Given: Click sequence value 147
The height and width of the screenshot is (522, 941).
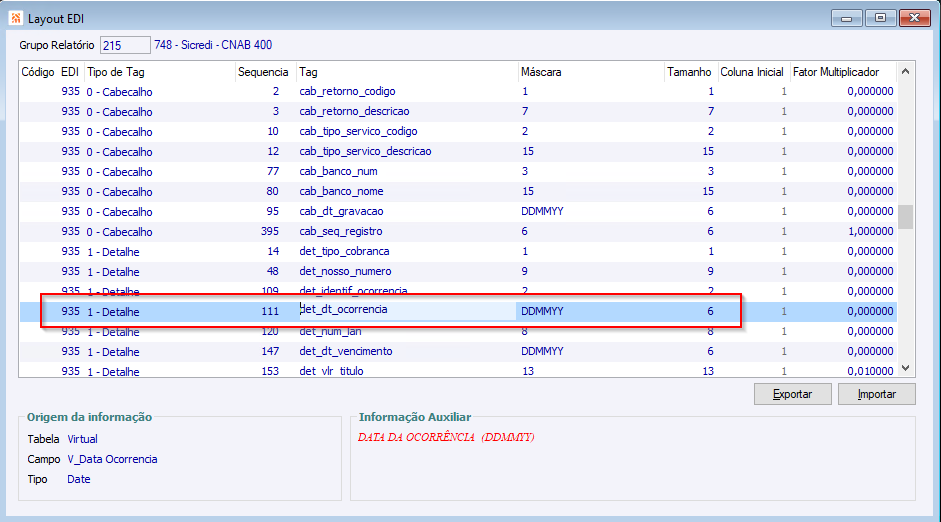Looking at the screenshot, I should (x=269, y=352).
